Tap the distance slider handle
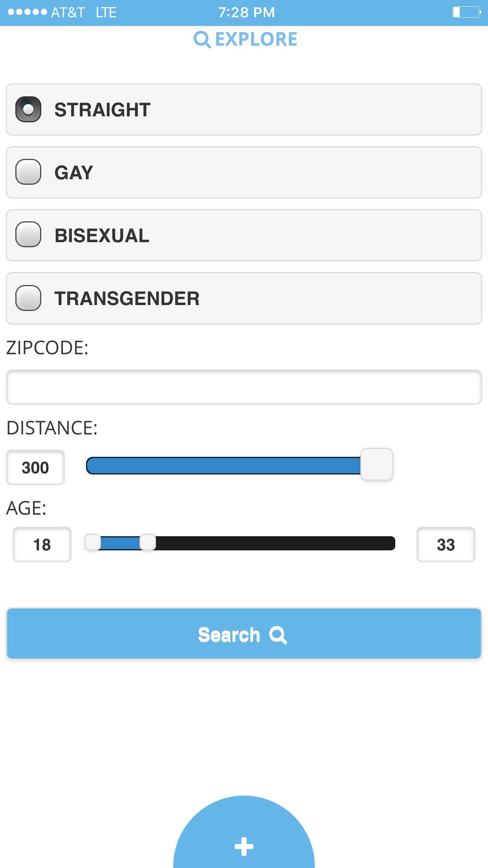 tap(376, 464)
